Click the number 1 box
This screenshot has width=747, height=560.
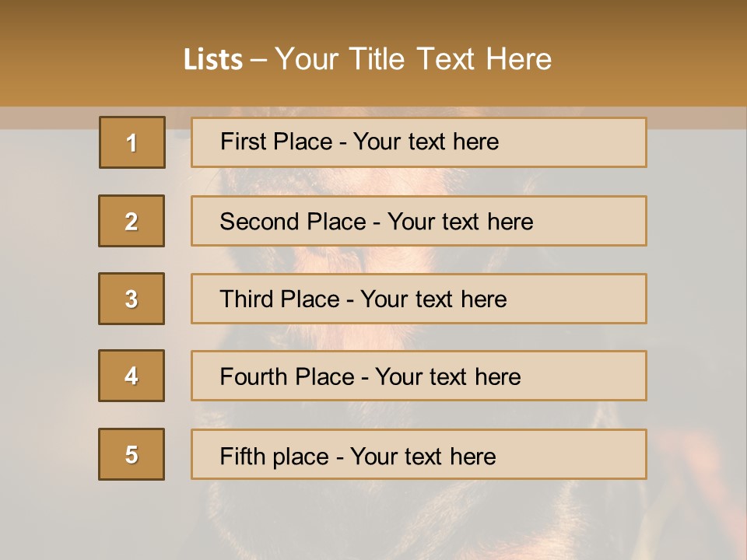coord(132,142)
